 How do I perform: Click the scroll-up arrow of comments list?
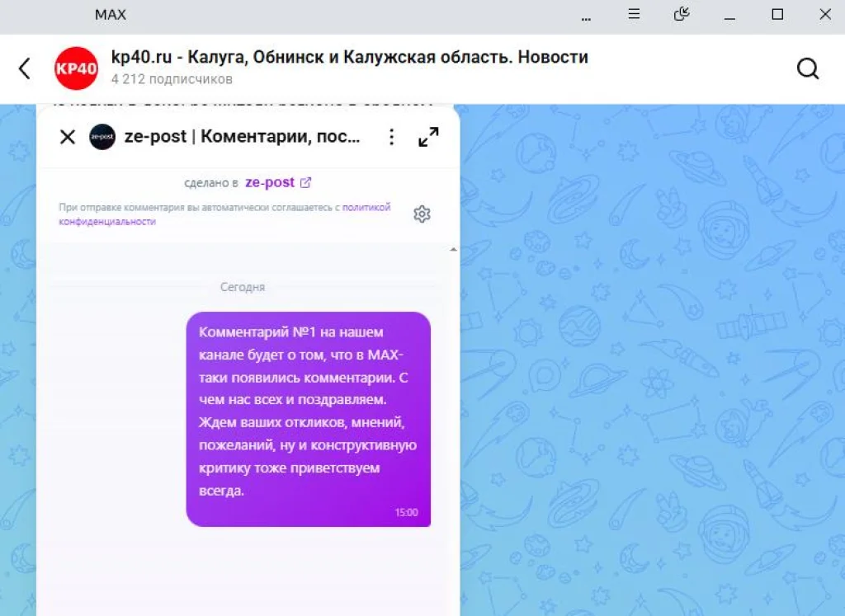[x=453, y=249]
